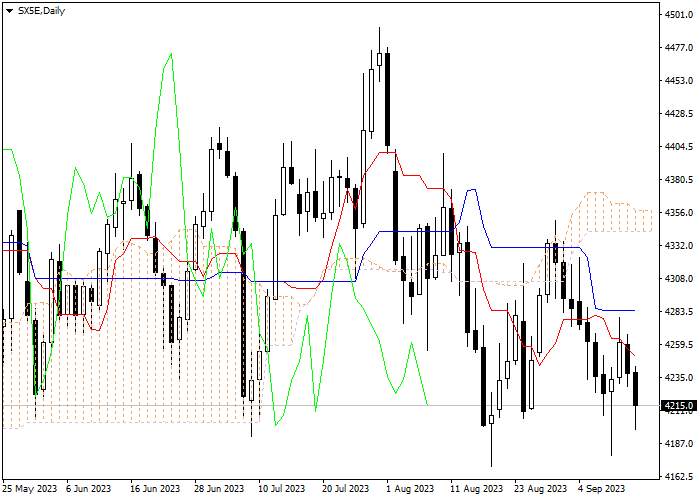The height and width of the screenshot is (500, 700).
Task: Click the 4235.0 price axis label
Action: 679,378
